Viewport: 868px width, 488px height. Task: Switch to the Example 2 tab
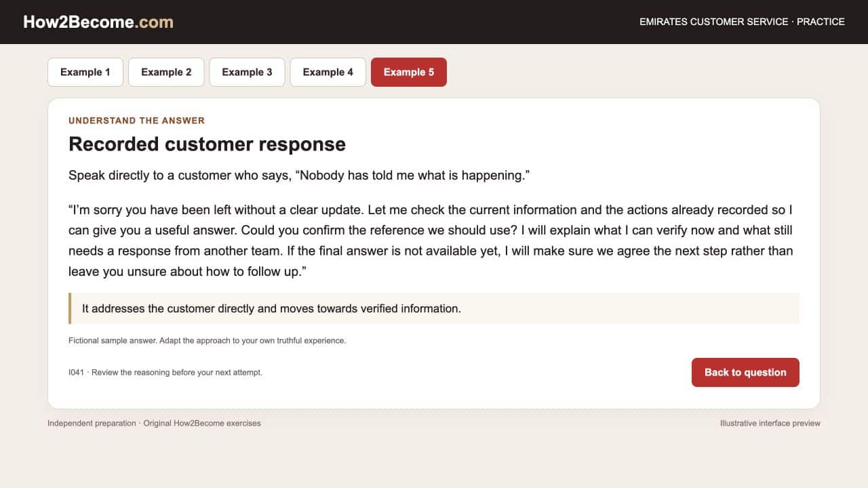(x=166, y=72)
